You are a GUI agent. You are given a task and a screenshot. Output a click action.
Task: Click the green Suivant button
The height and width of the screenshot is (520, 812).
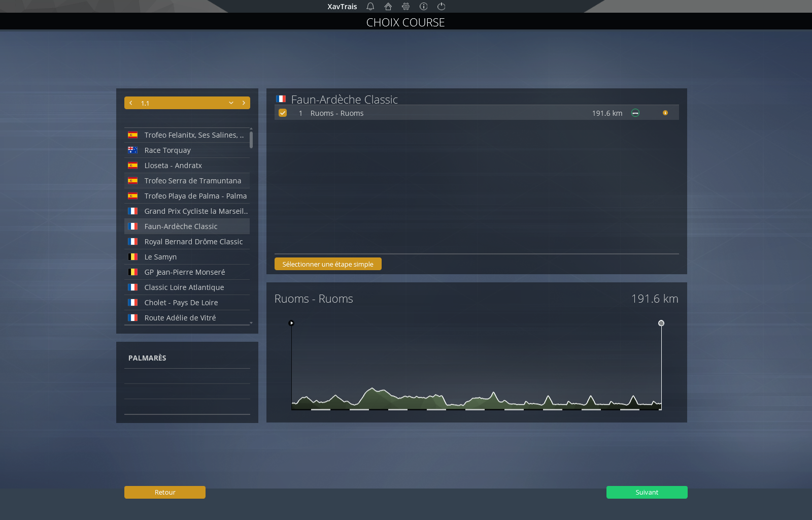click(647, 492)
